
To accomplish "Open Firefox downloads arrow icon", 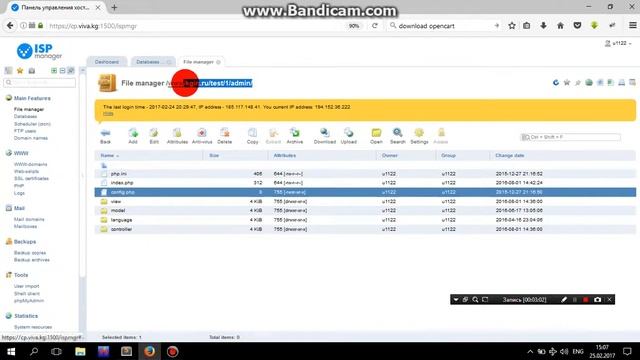I will click(543, 25).
